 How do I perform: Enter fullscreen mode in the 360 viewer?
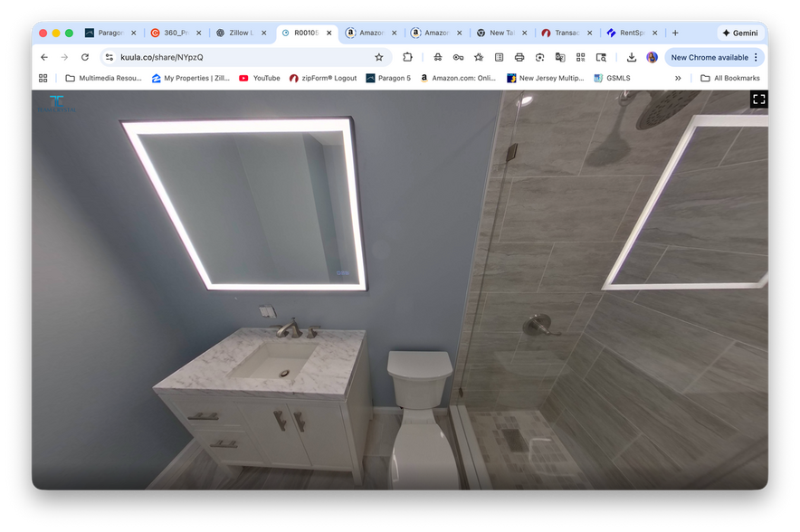[x=758, y=100]
